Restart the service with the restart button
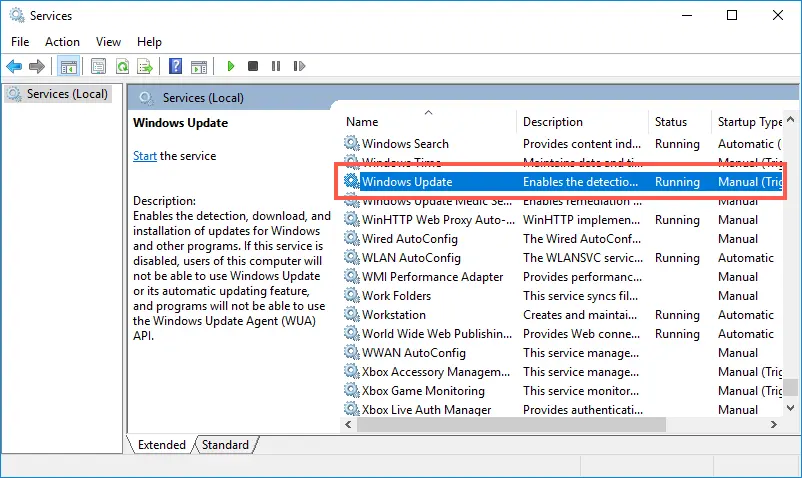Viewport: 802px width, 478px height. point(299,66)
